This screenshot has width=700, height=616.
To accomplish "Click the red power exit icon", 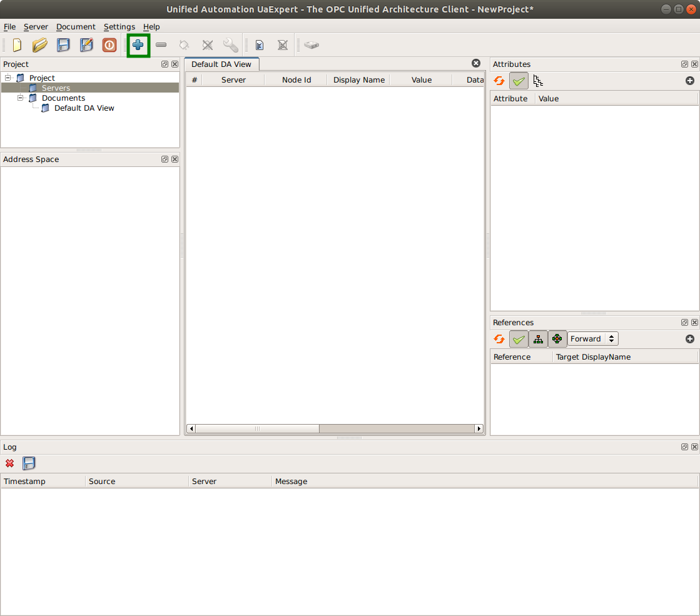I will pyautogui.click(x=109, y=45).
